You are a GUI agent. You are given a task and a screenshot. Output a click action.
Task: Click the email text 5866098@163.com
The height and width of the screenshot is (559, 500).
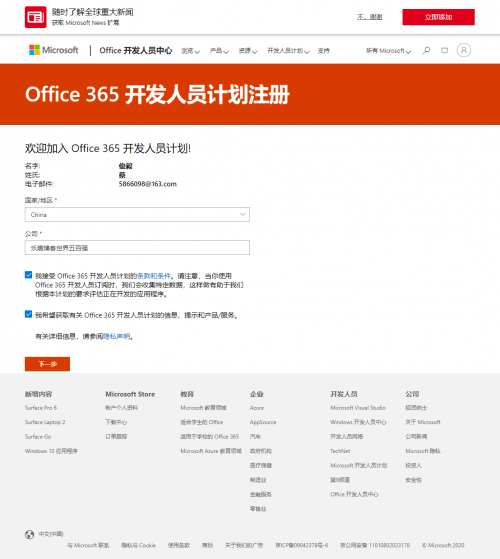148,184
